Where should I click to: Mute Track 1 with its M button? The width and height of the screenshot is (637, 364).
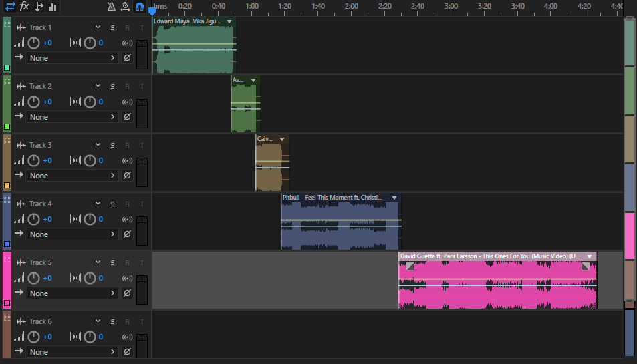coord(98,27)
